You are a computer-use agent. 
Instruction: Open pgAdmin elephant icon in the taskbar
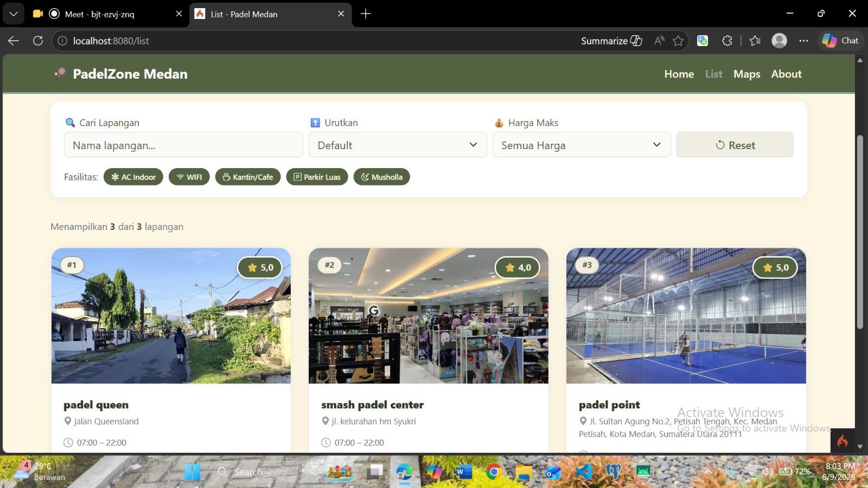614,472
